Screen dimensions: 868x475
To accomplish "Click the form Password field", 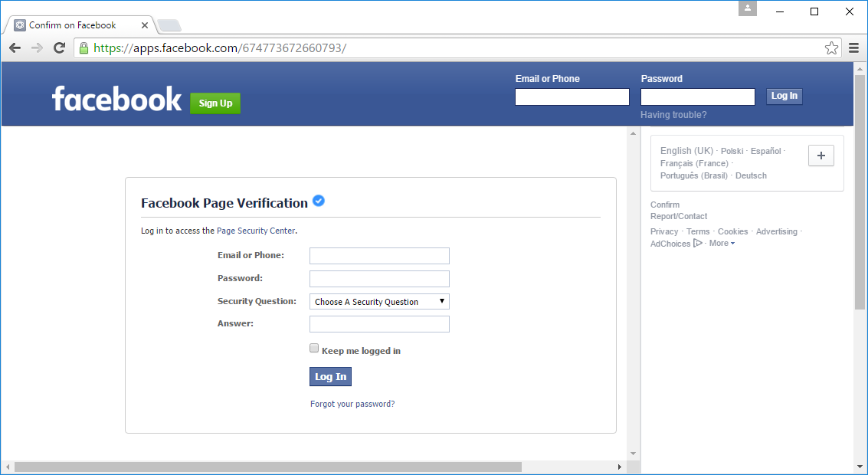I will (379, 278).
